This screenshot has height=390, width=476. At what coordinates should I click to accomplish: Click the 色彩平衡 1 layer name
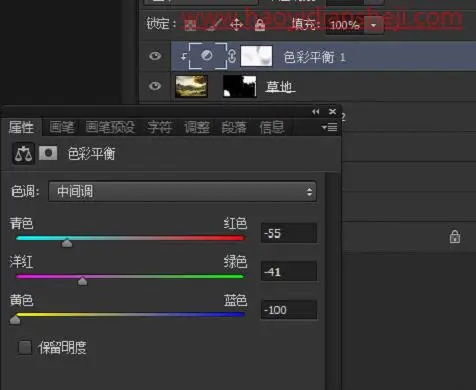(314, 57)
